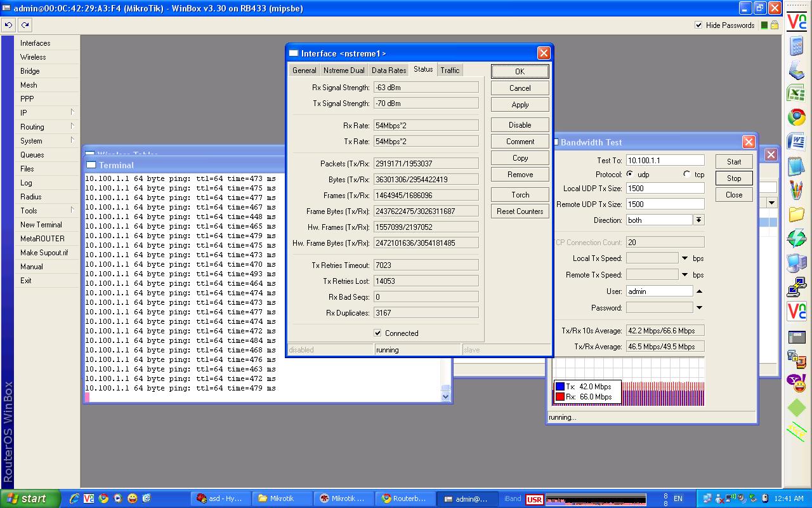Open the paint brushes icon in side toolbar
This screenshot has height=508, width=812.
pyautogui.click(x=796, y=190)
